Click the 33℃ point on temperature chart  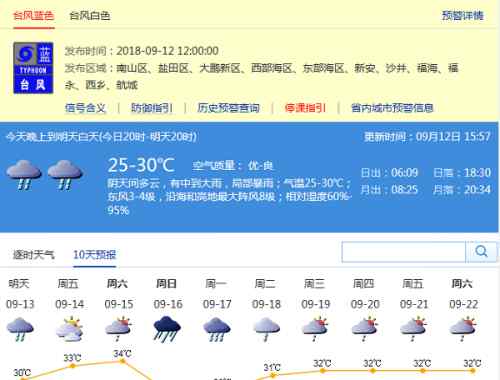[72, 366]
